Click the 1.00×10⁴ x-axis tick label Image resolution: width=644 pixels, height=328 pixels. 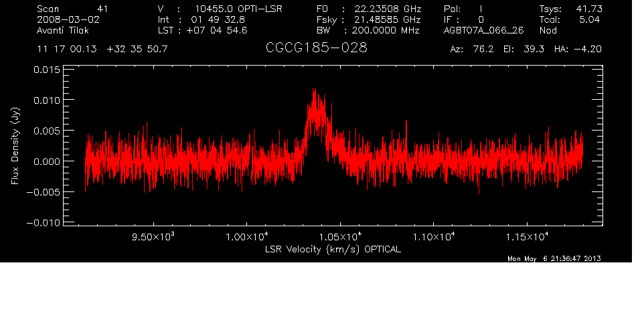[x=247, y=236]
